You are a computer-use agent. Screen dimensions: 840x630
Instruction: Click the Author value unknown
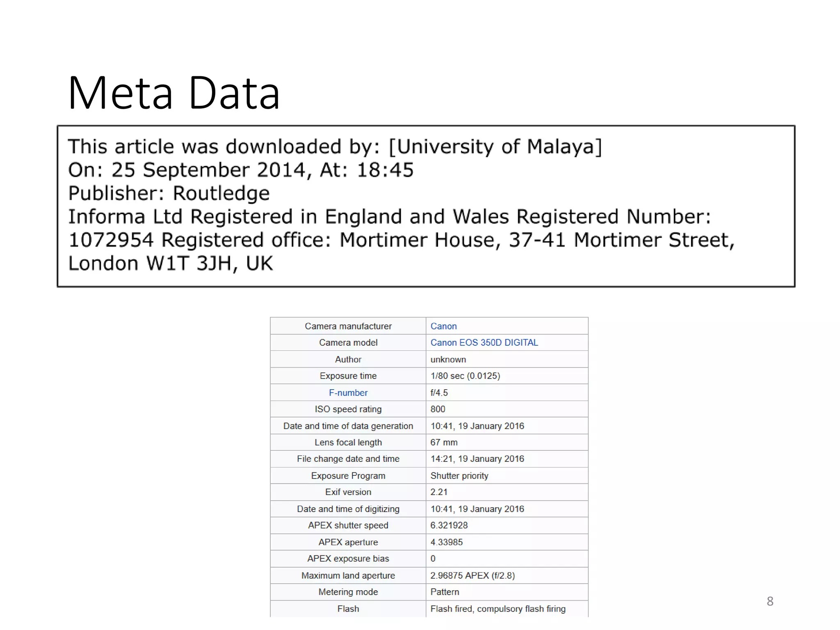[x=448, y=359]
